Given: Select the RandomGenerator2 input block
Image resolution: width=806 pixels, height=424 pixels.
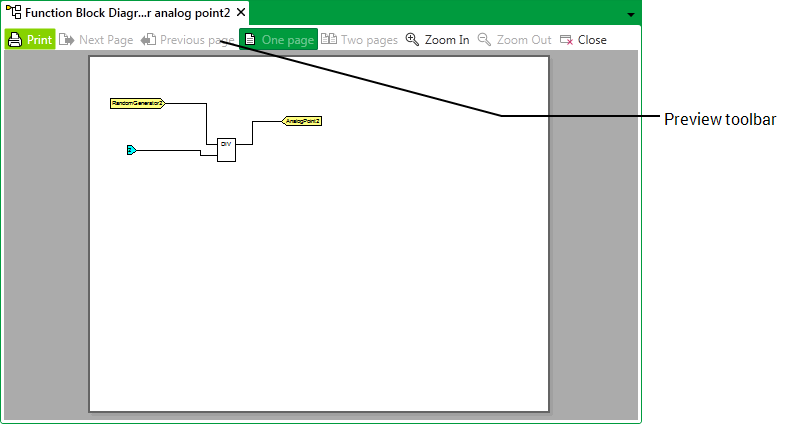Looking at the screenshot, I should (x=137, y=103).
